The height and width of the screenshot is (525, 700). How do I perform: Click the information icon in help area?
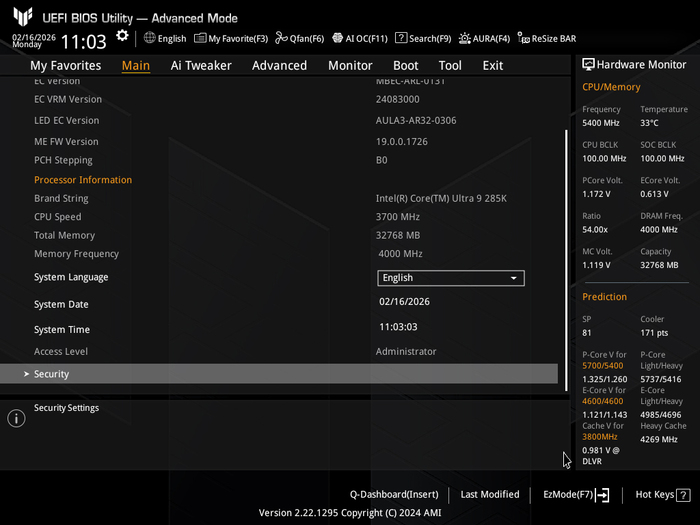(x=16, y=418)
